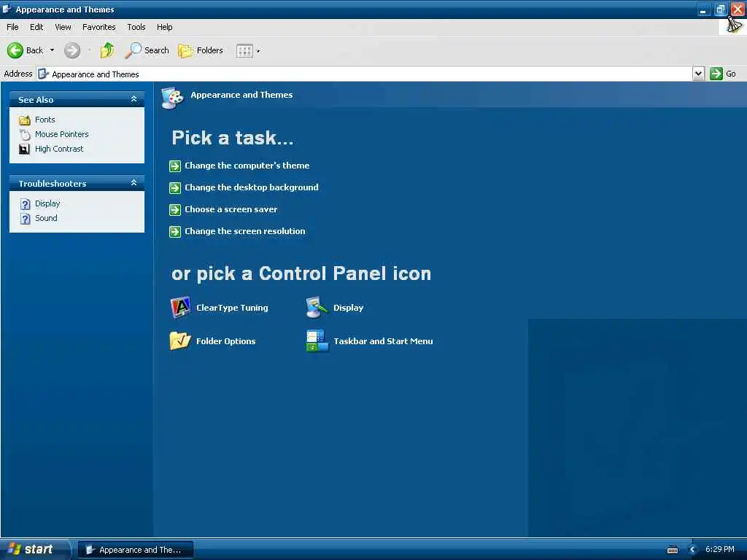Collapse the Troubleshooters panel
This screenshot has height=560, width=747.
click(x=134, y=183)
